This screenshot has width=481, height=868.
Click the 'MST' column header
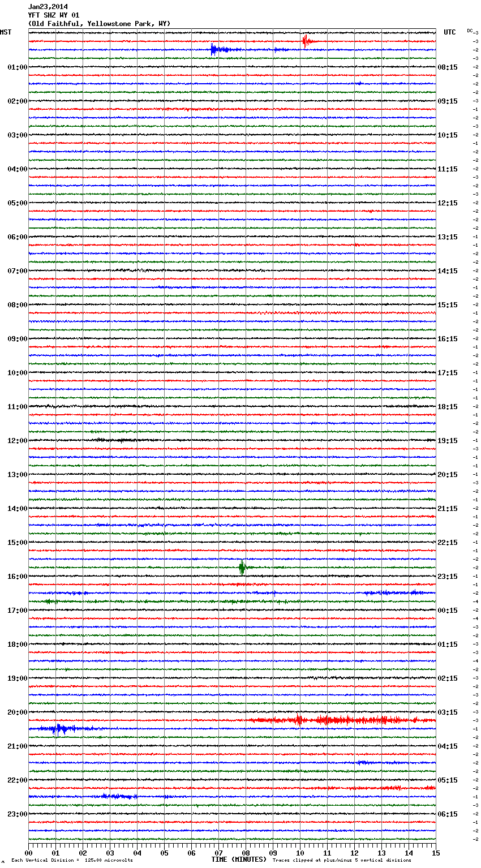click(6, 32)
